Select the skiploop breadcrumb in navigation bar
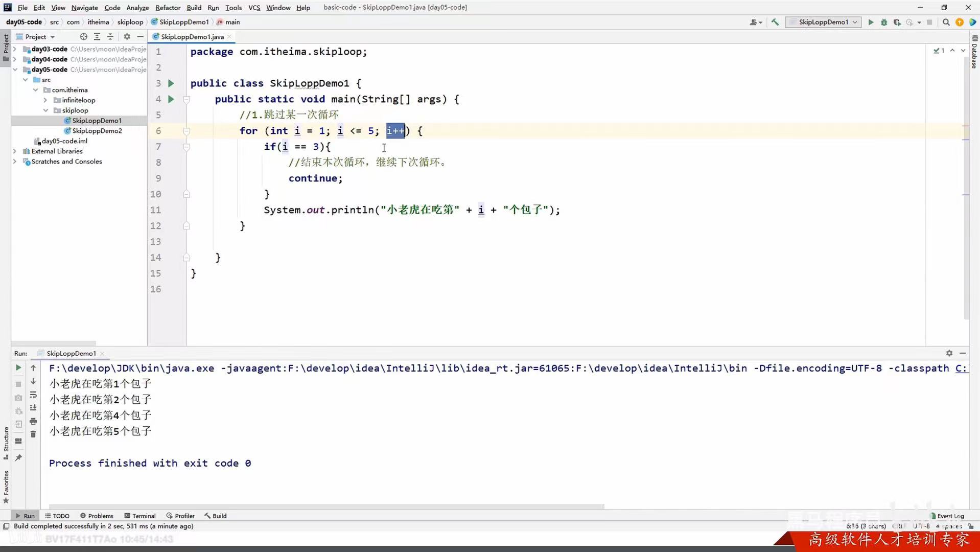This screenshot has height=552, width=980. point(130,22)
